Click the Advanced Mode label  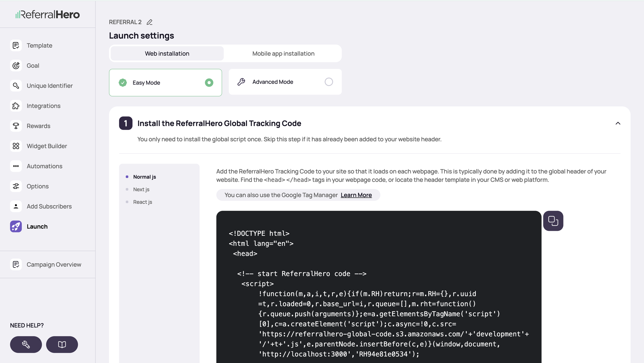click(273, 82)
